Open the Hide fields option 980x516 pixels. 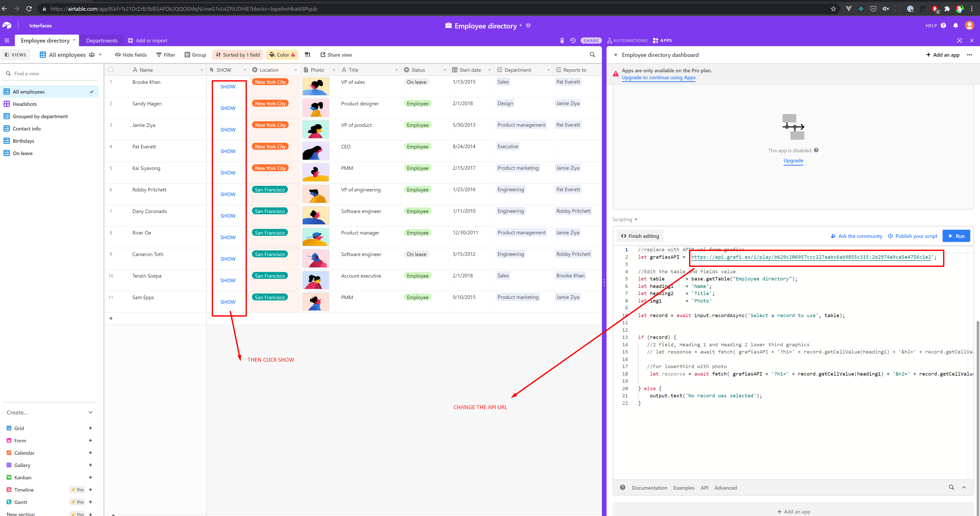click(130, 55)
